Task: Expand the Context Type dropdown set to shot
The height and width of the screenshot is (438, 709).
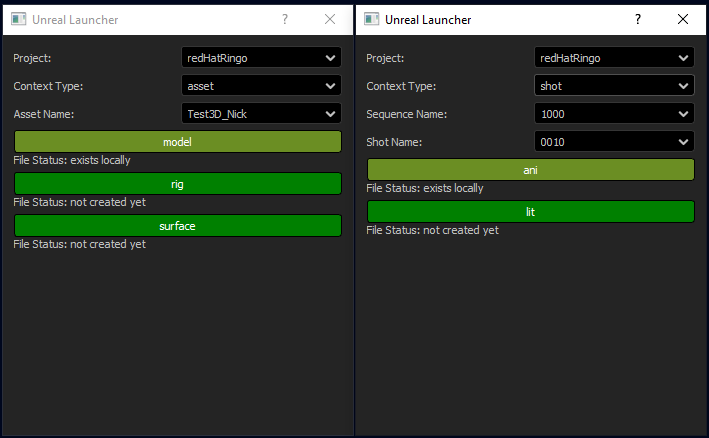Action: 614,86
